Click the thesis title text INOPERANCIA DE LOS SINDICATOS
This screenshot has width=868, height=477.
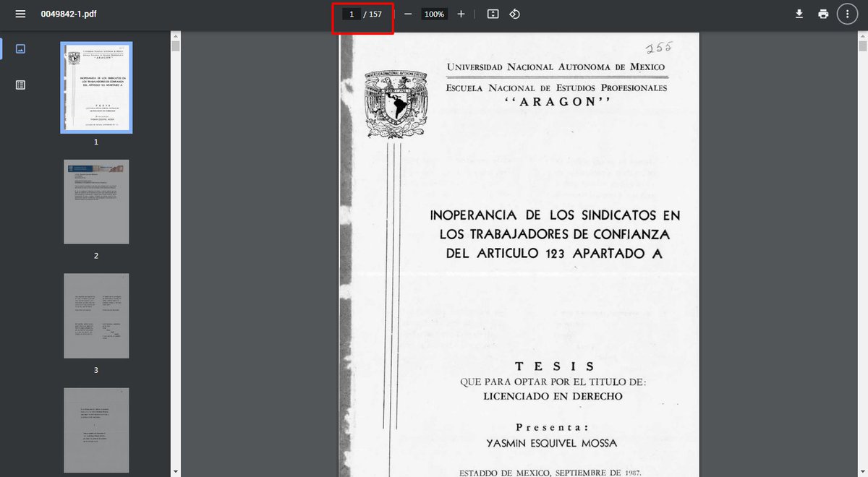[x=555, y=215]
